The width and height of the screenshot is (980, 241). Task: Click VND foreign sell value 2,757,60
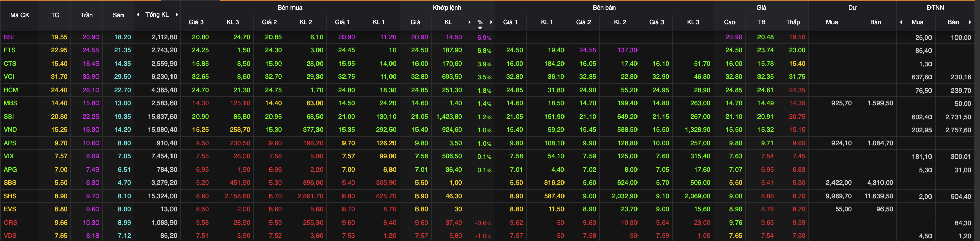[x=958, y=130]
